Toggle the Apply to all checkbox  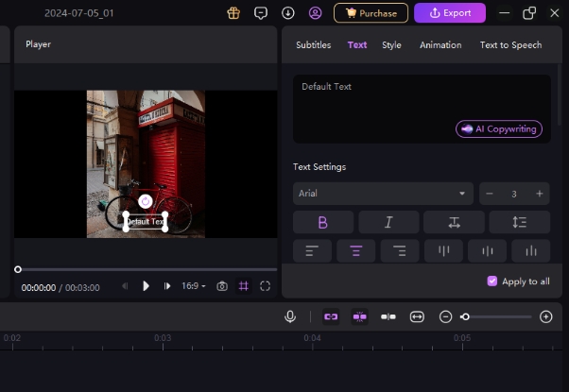[492, 281]
